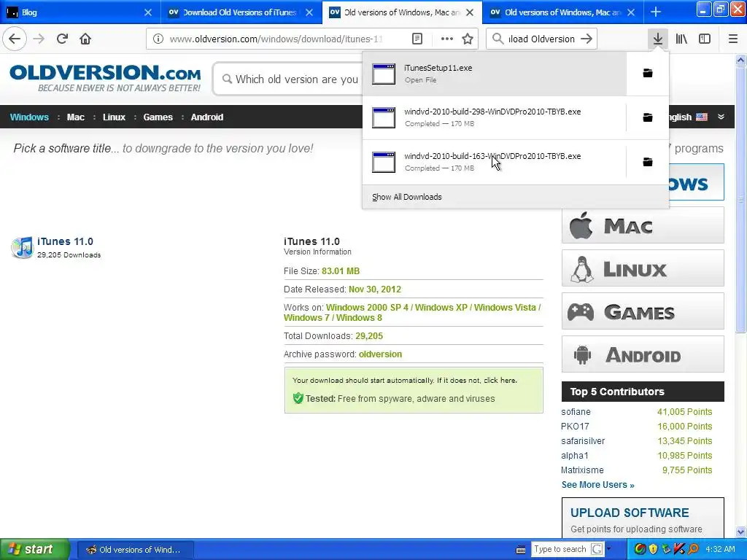The image size is (747, 560).
Task: Open contributor safarisilver profile
Action: click(583, 441)
